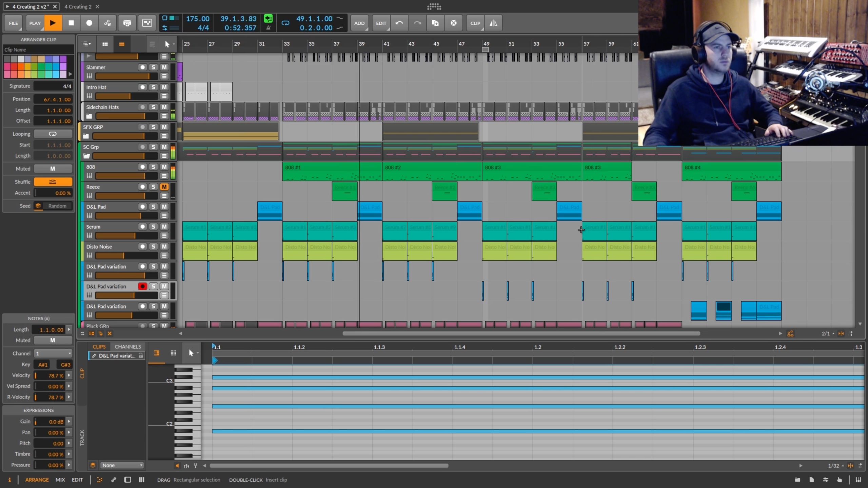Open the None dropdown below piano roll
The height and width of the screenshot is (488, 868).
[x=122, y=465]
